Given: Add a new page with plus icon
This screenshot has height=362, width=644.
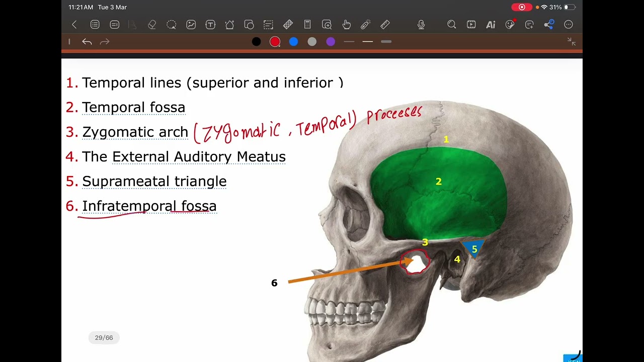Looking at the screenshot, I should pos(529,25).
